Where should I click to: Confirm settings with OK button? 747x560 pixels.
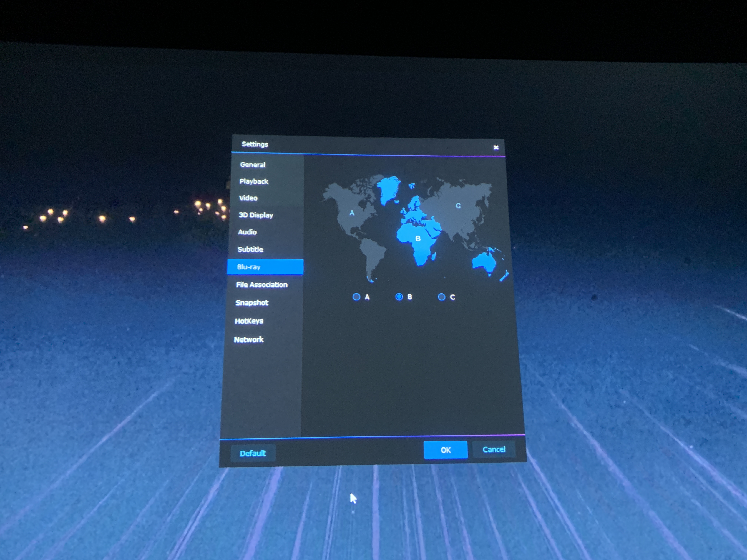click(x=445, y=450)
